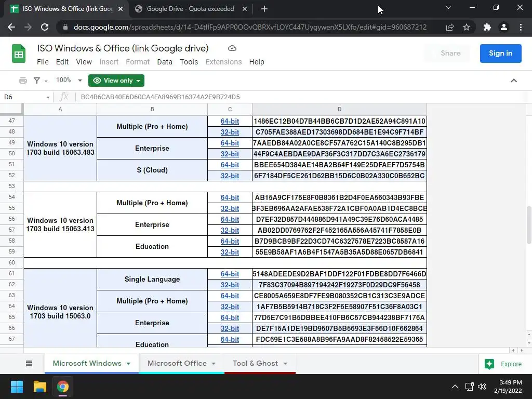Click Explore text button

click(x=511, y=364)
